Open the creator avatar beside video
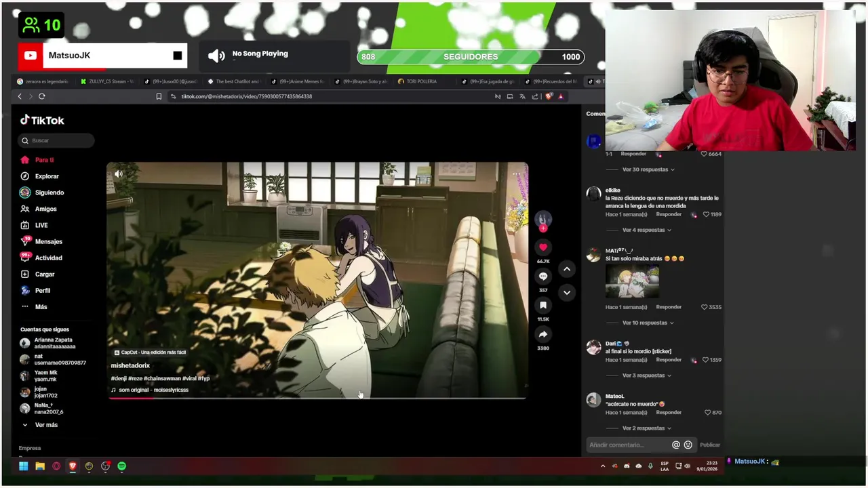This screenshot has width=868, height=488. click(x=542, y=219)
